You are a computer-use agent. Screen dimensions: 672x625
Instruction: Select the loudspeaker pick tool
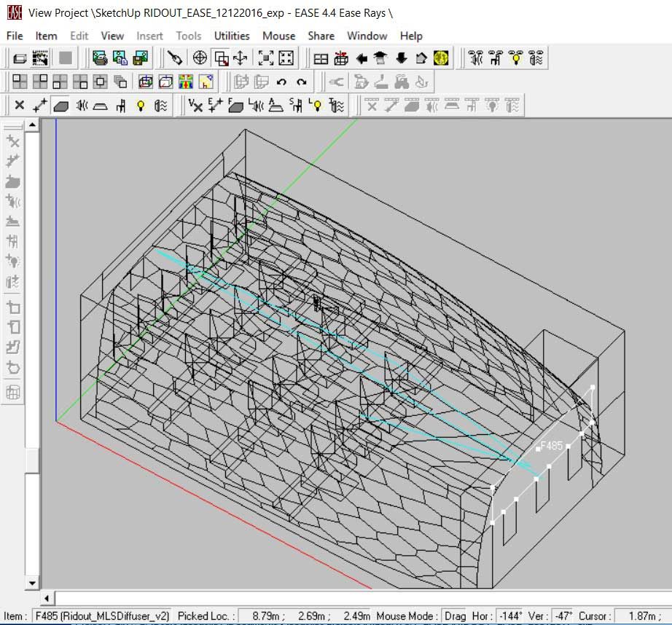[81, 105]
